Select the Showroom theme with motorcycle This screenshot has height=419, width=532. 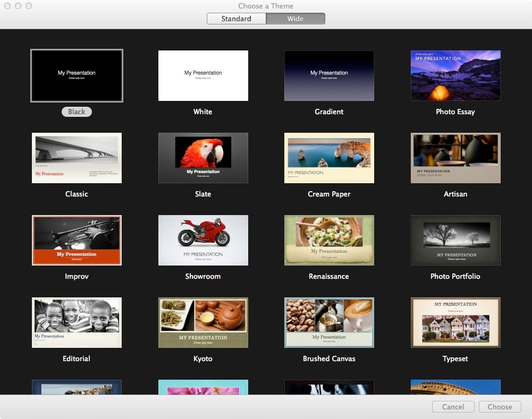tap(203, 241)
